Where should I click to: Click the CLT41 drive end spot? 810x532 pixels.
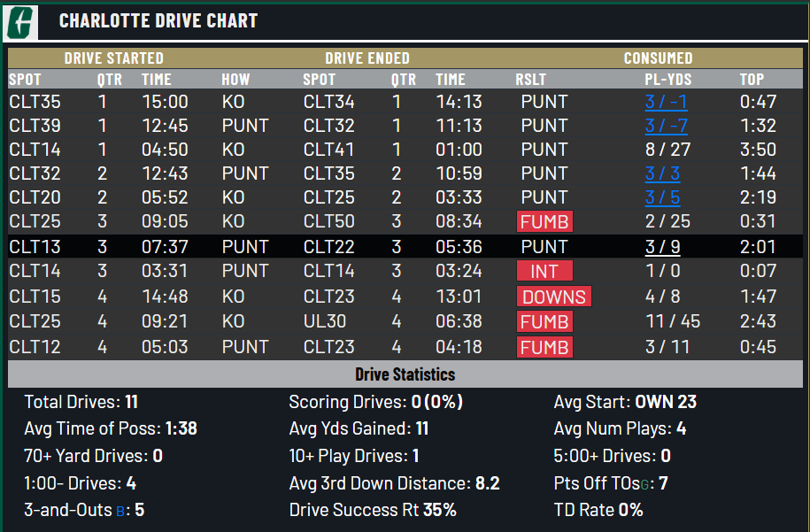[x=329, y=150]
